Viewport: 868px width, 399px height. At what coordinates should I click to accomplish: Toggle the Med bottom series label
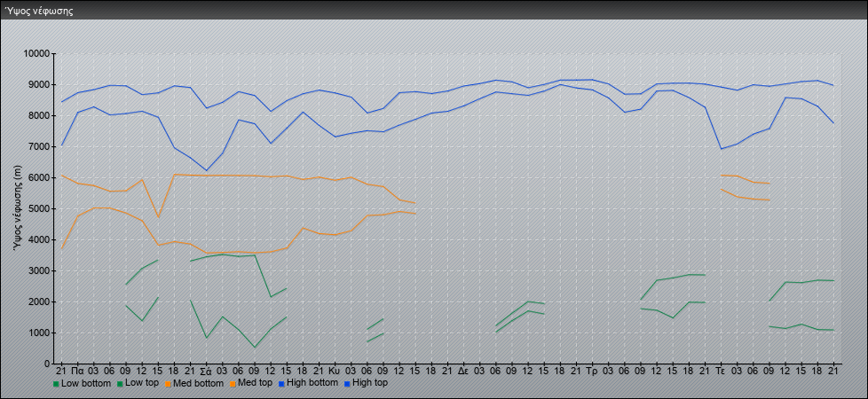[198, 383]
